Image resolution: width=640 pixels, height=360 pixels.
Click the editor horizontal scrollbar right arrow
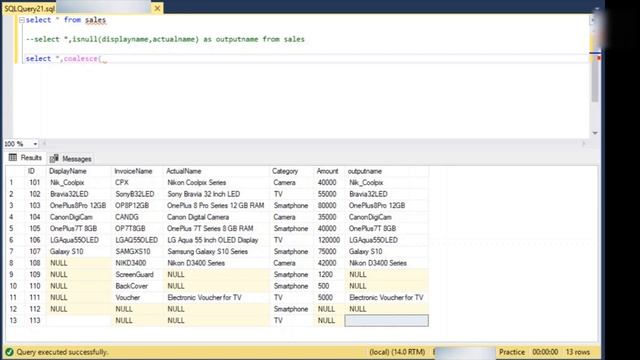coord(584,144)
